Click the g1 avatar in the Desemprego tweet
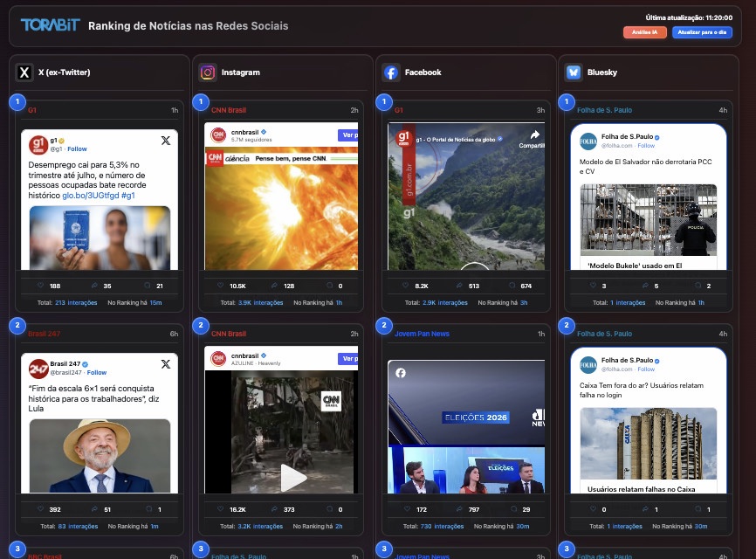The width and height of the screenshot is (756, 559). (38, 144)
